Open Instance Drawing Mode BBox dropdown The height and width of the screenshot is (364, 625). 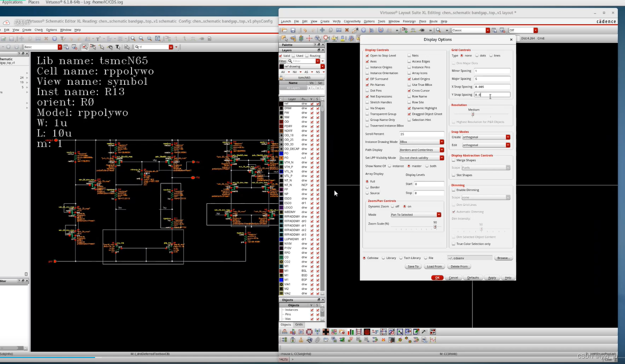pos(422,142)
